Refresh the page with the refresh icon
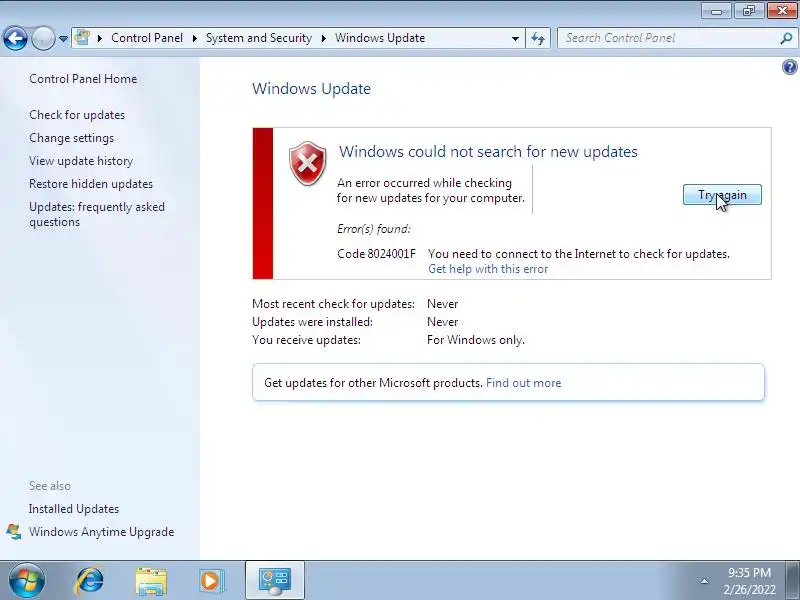This screenshot has height=600, width=800. pyautogui.click(x=538, y=38)
